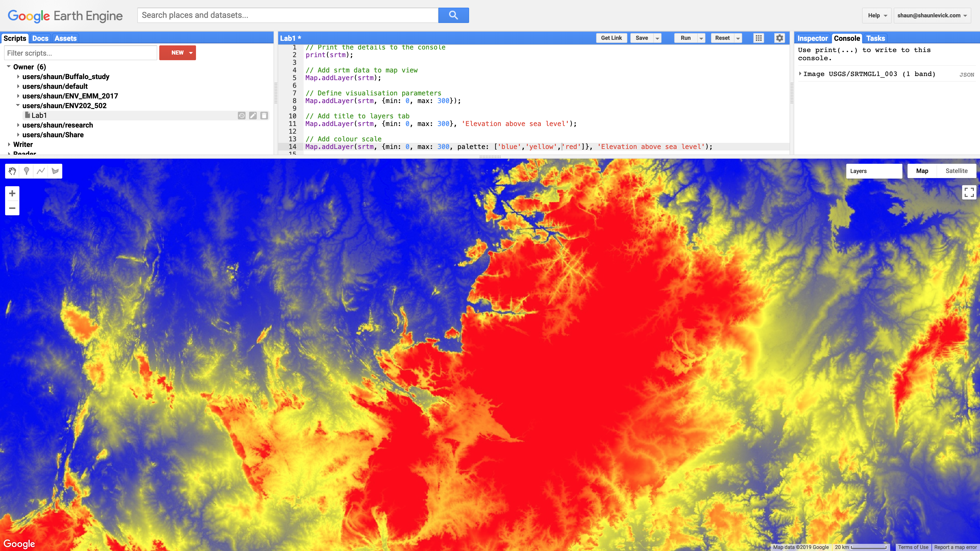980x551 pixels.
Task: Zoom in on the map
Action: [12, 194]
